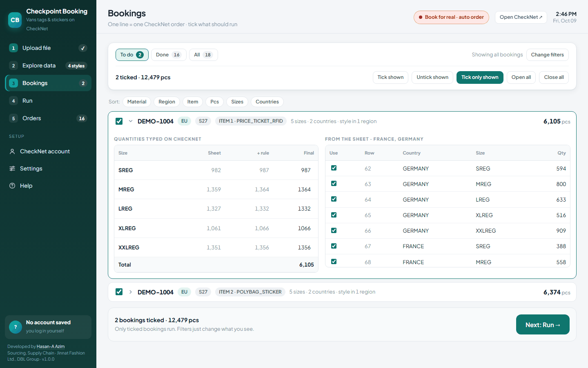Click Open all button
The height and width of the screenshot is (368, 588).
521,77
